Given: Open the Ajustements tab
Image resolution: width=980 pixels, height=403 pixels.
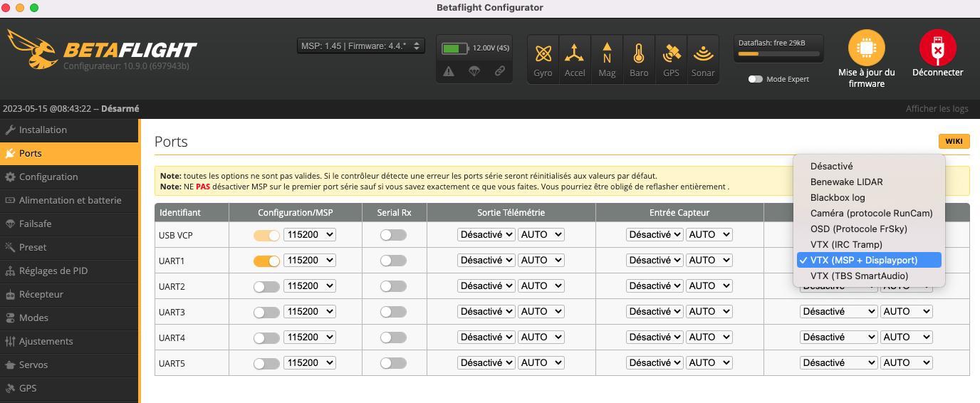Looking at the screenshot, I should 69,341.
